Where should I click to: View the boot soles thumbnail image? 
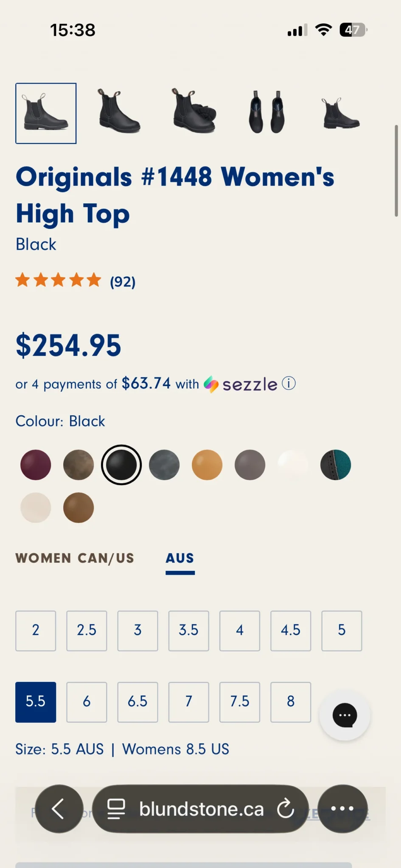(266, 112)
